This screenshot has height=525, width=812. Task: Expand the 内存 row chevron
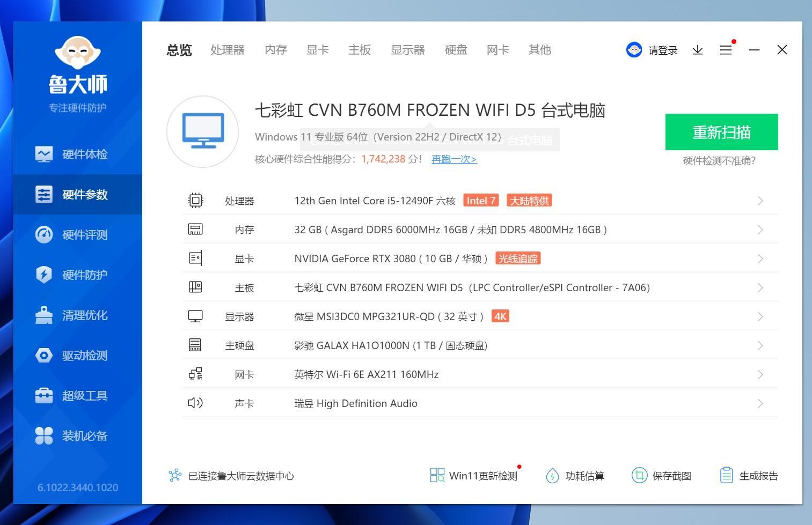pyautogui.click(x=760, y=230)
